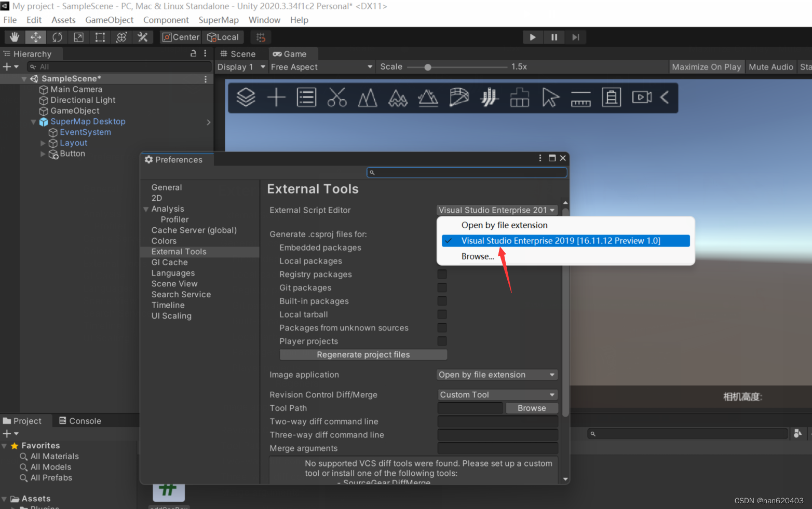Select the scissors clipping tool in the overlay

(337, 98)
